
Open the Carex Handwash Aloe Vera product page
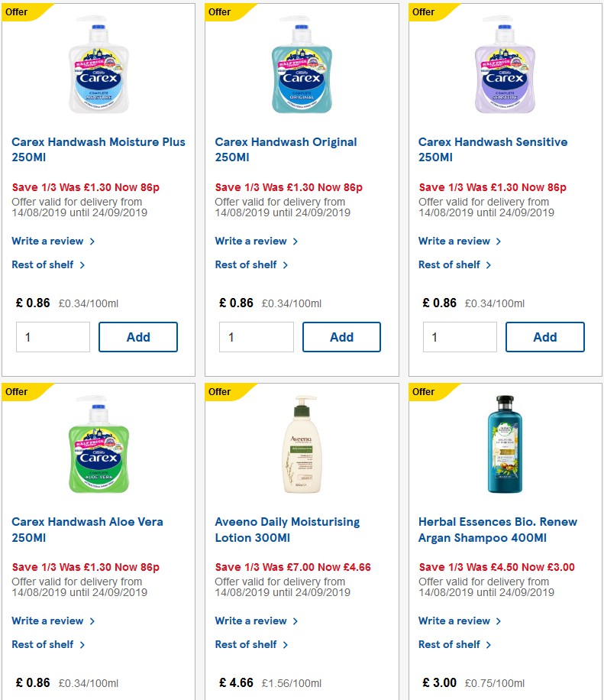click(86, 530)
